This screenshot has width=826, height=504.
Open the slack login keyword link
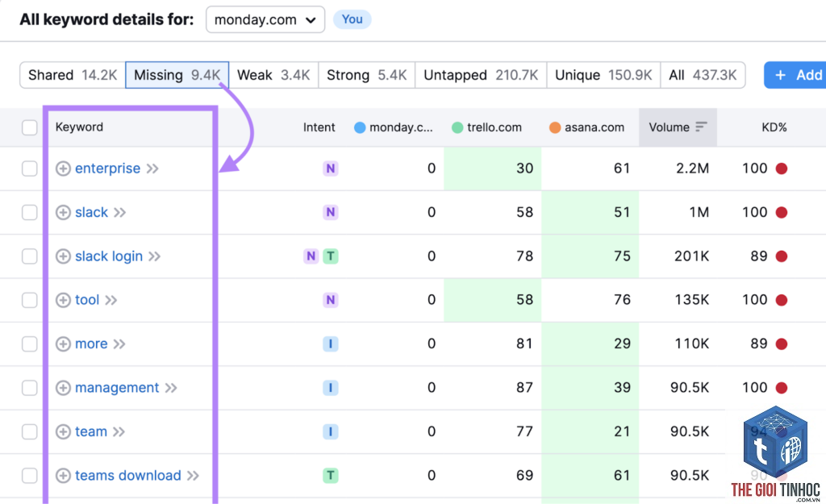coord(109,256)
